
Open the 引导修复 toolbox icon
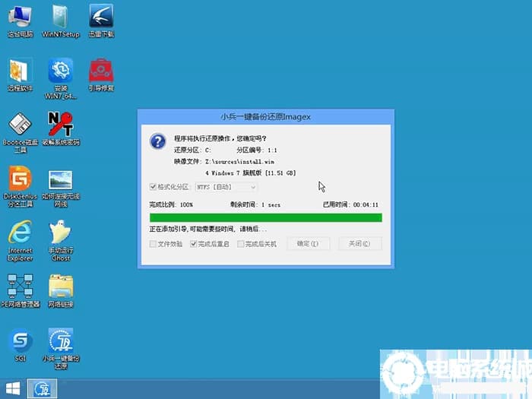pyautogui.click(x=101, y=71)
